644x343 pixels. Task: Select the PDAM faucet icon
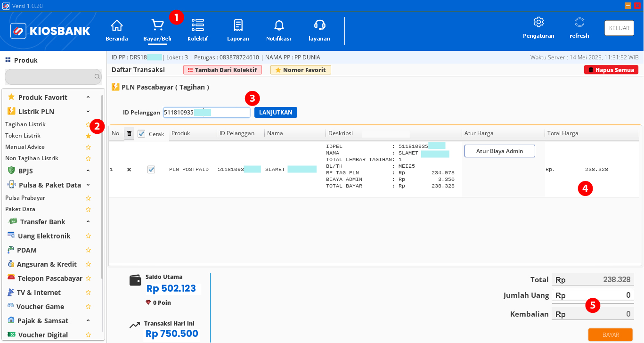(11, 250)
